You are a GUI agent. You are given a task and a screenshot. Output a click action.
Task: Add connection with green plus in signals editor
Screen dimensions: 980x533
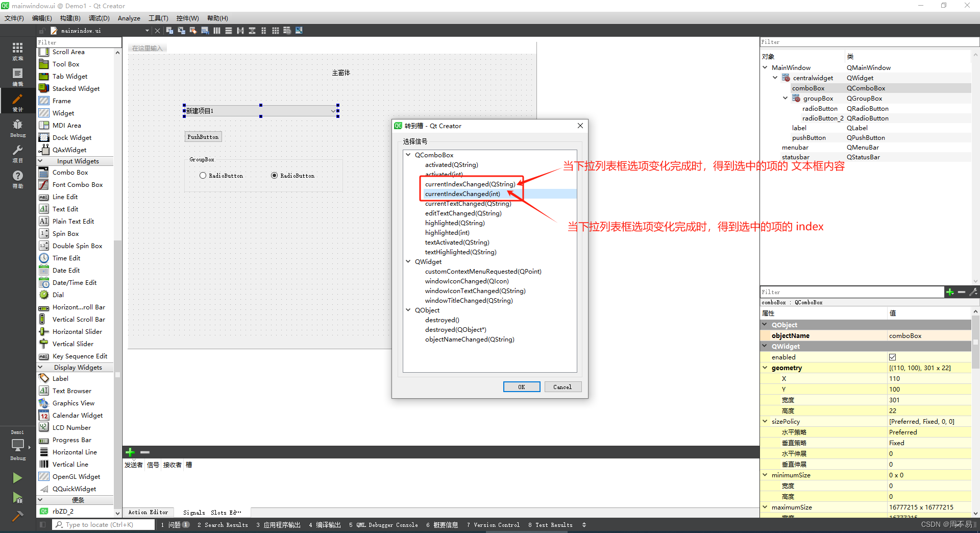130,452
